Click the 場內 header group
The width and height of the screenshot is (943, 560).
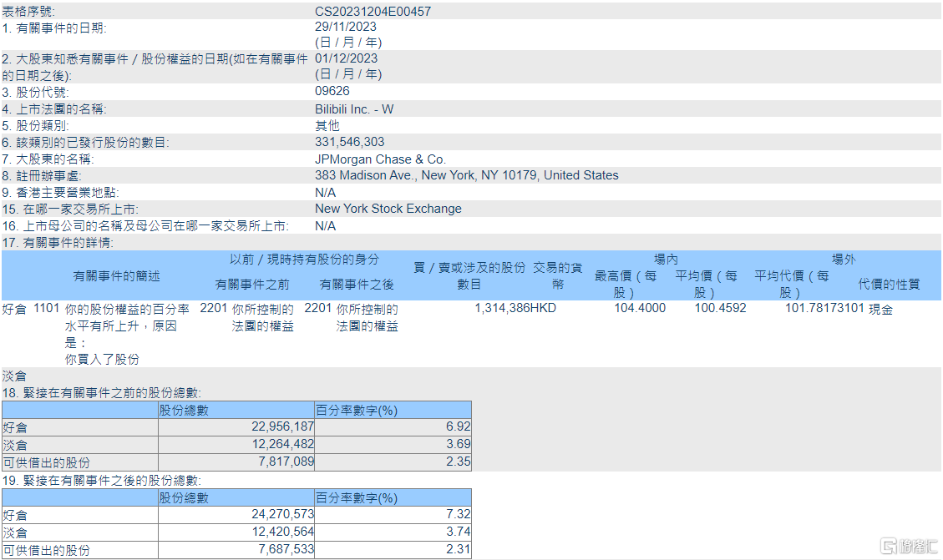(x=666, y=259)
